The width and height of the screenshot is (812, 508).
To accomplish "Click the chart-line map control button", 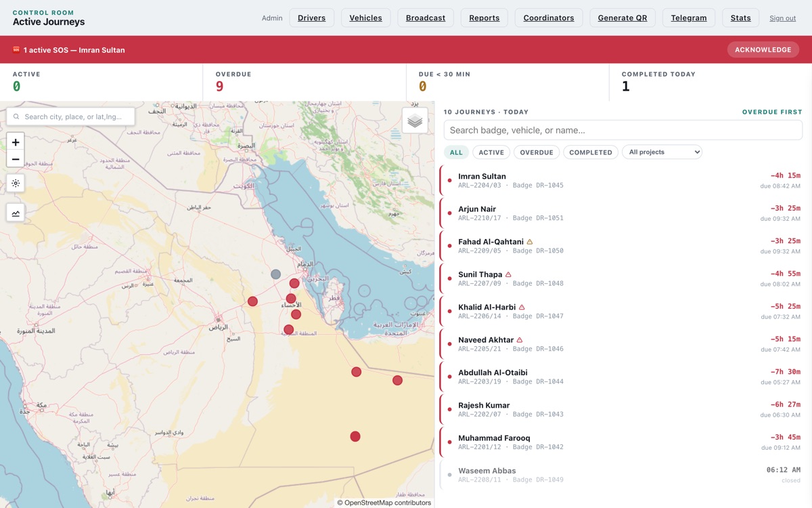I will click(x=16, y=213).
